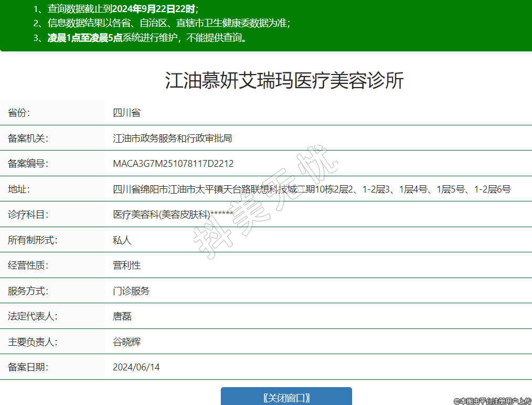Click the clinic title 江油慕妍艾瑞玛医疗美容诊所
532x405 pixels.
click(284, 81)
